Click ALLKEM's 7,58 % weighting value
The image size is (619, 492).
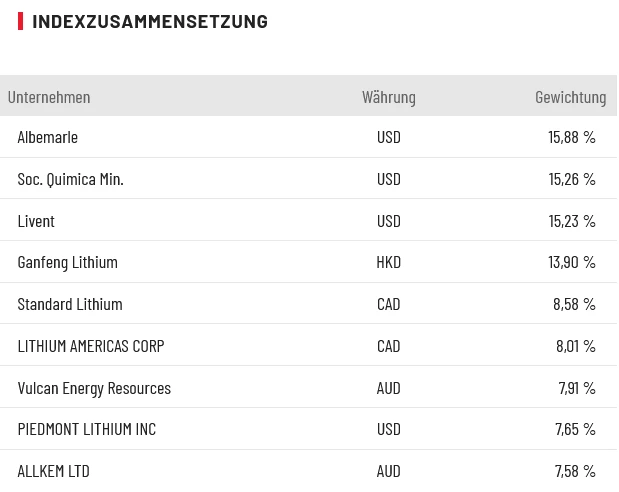[x=575, y=471]
